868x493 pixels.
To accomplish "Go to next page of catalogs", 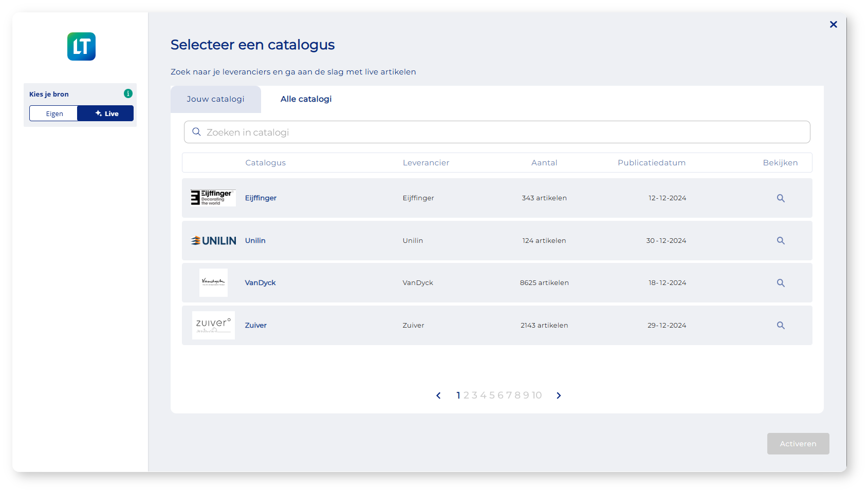I will coord(559,395).
